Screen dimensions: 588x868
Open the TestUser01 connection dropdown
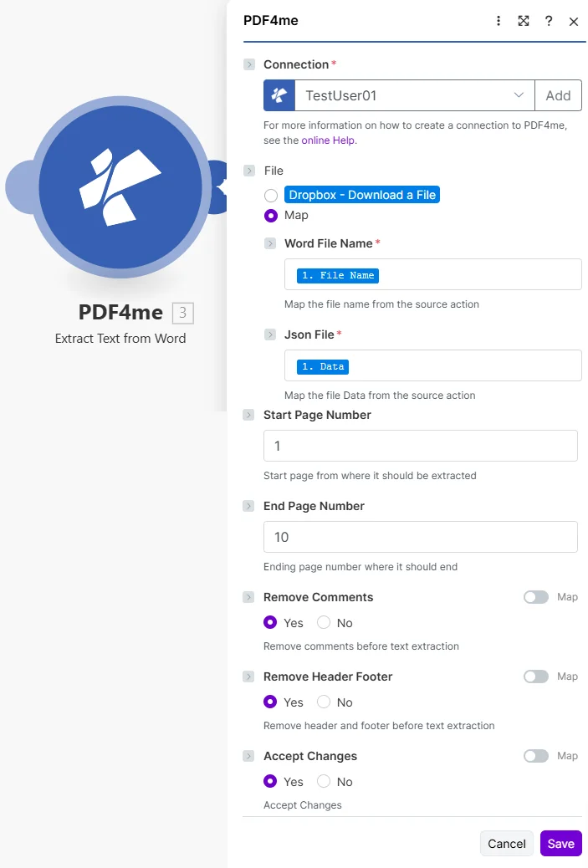tap(415, 96)
